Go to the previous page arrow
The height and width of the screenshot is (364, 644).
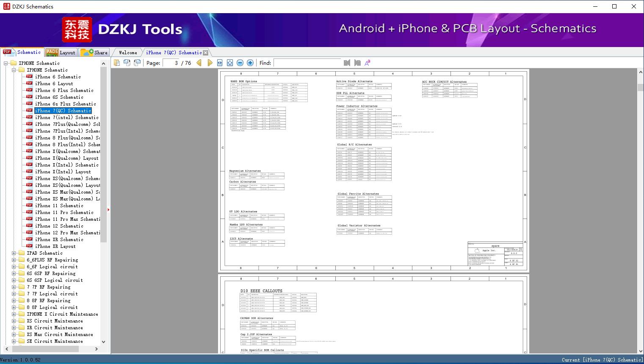point(199,63)
